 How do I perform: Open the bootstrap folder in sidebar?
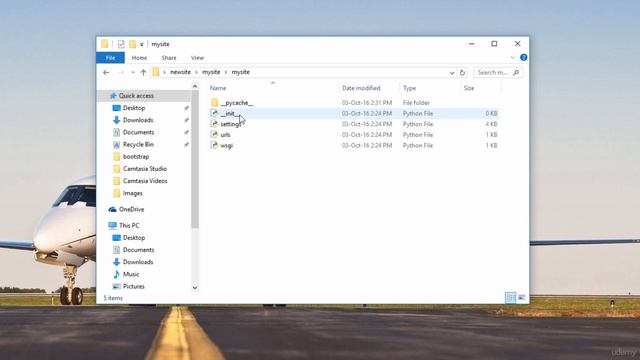coord(136,157)
